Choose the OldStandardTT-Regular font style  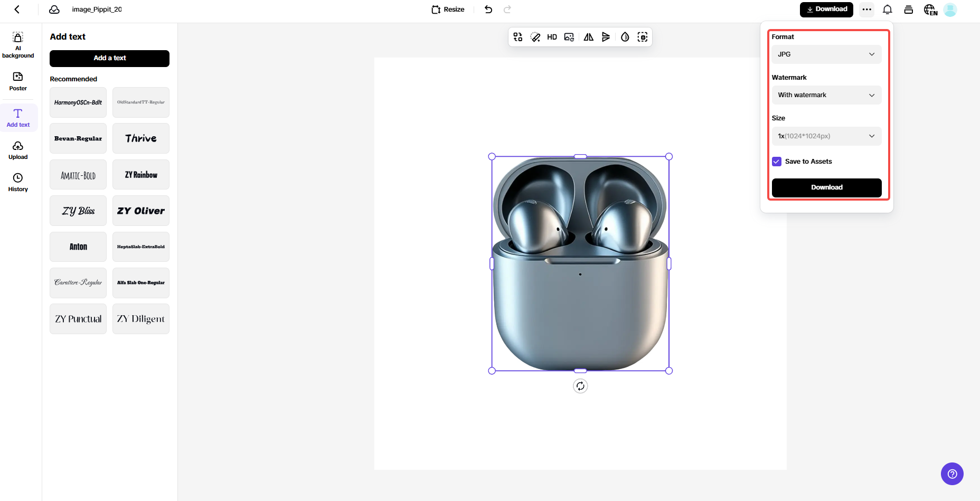click(141, 102)
